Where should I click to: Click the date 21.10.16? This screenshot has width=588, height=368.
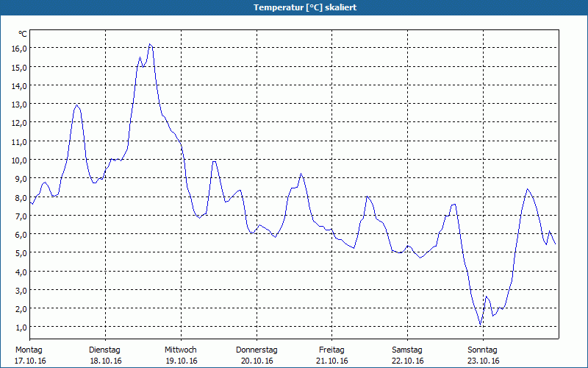[332, 361]
